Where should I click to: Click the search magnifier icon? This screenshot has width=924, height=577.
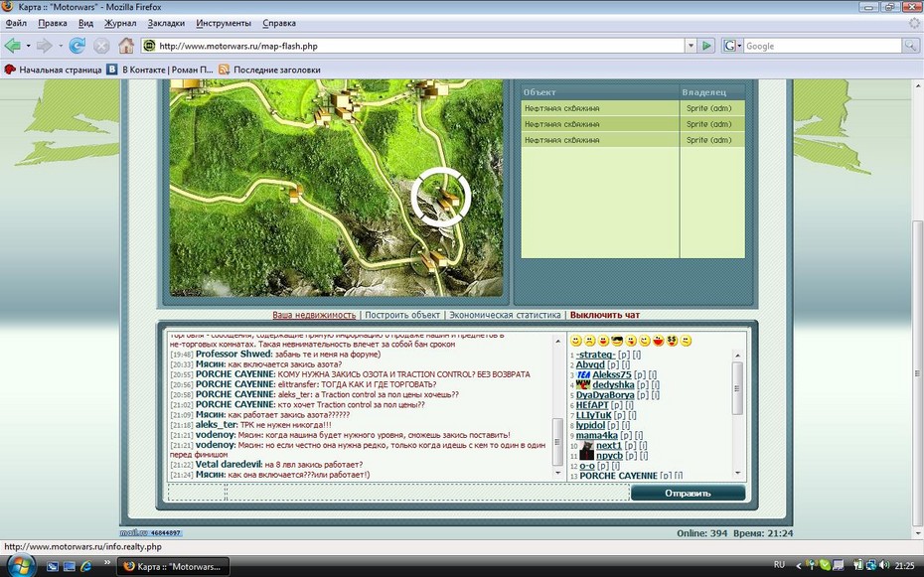pyautogui.click(x=910, y=46)
